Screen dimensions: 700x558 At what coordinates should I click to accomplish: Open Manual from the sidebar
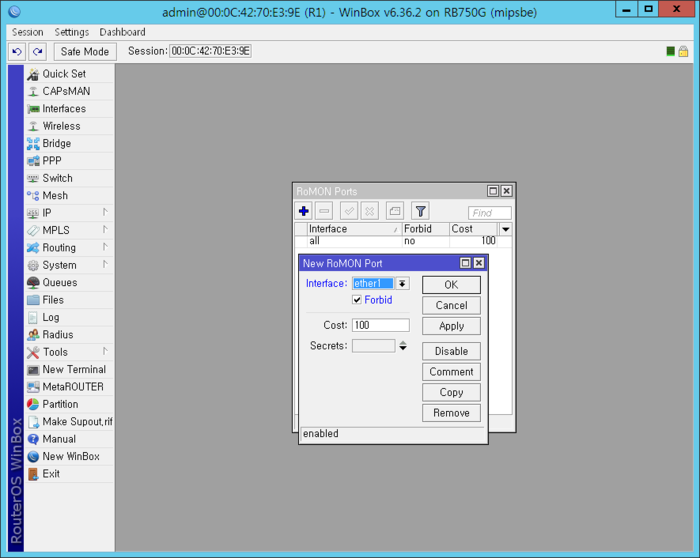tap(69, 439)
